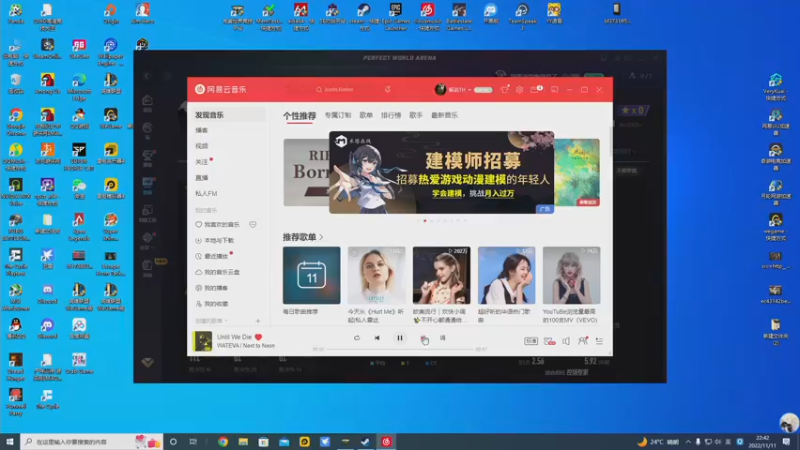Open 最近播放 recent plays in sidebar
The image size is (800, 450).
(x=214, y=256)
